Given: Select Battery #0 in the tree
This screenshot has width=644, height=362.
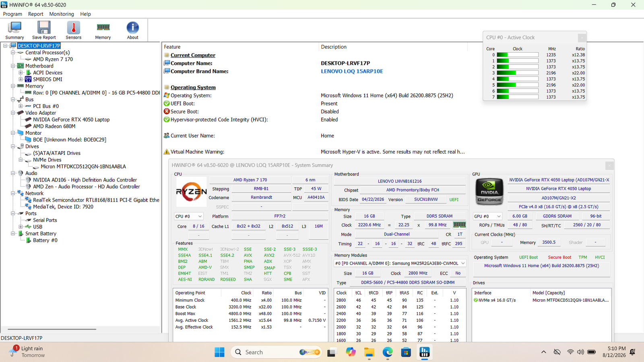Looking at the screenshot, I should [45, 241].
